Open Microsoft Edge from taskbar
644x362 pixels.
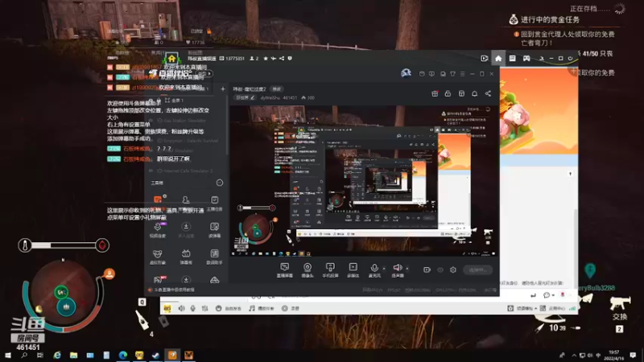(x=123, y=355)
